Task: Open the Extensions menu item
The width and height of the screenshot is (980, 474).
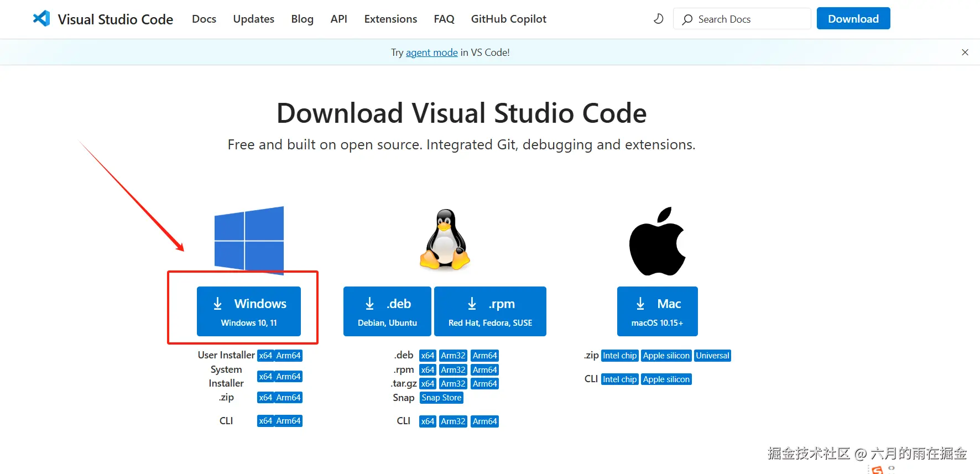Action: (390, 19)
